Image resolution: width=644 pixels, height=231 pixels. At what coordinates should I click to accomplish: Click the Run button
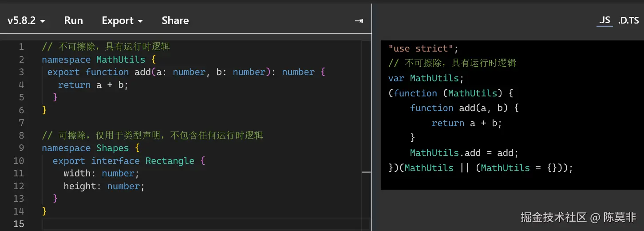(73, 20)
